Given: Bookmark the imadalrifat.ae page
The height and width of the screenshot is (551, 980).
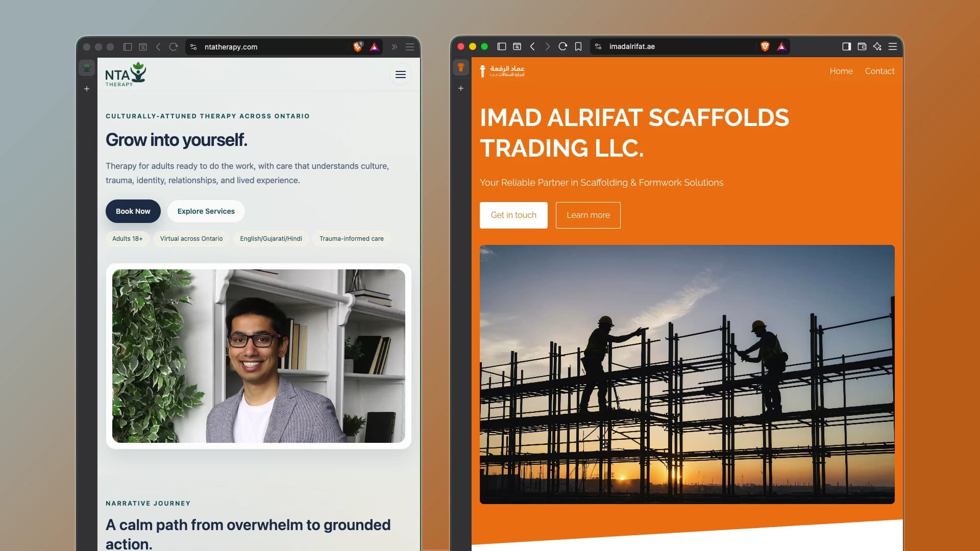Looking at the screenshot, I should [x=578, y=46].
